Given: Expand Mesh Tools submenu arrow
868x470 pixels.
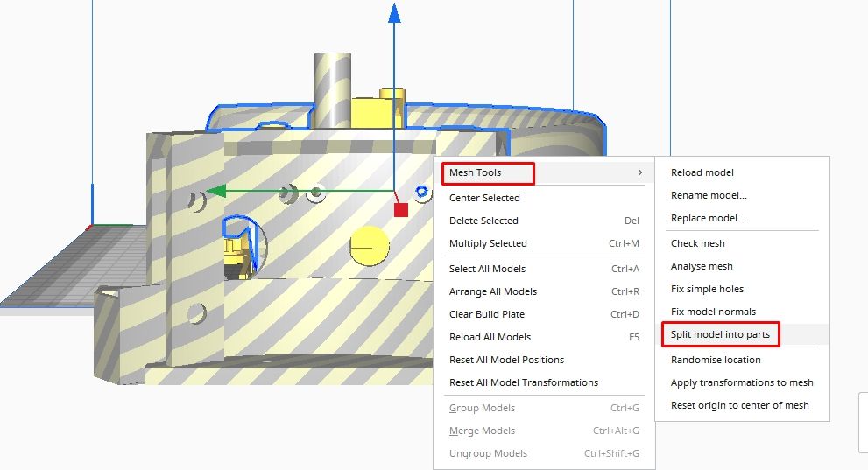Looking at the screenshot, I should (640, 172).
